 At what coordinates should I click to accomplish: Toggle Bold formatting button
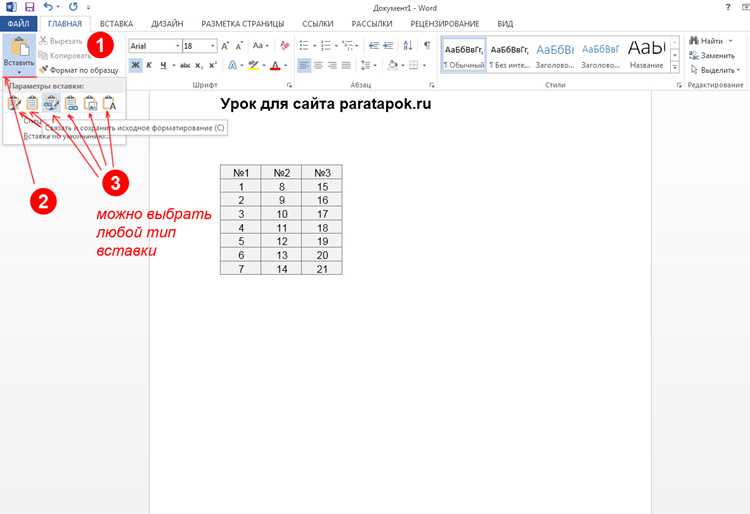[x=136, y=65]
